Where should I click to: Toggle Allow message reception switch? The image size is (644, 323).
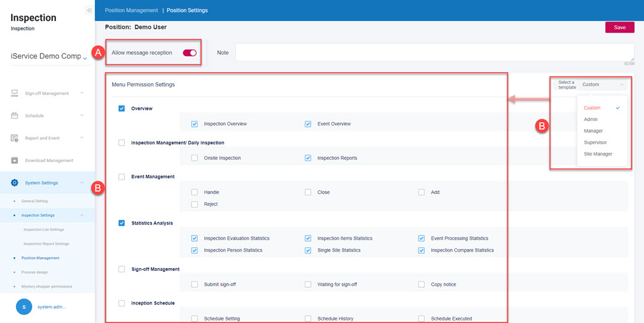pos(190,53)
